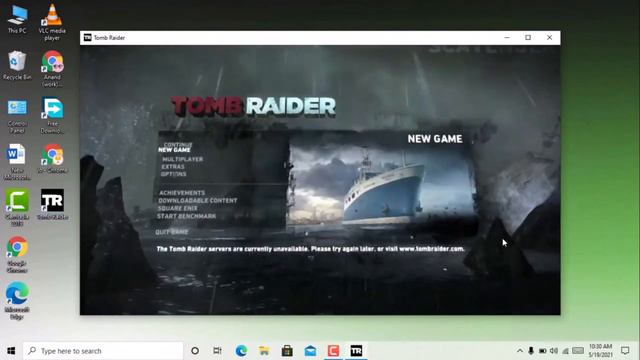This screenshot has height=360, width=640.
Task: Open notification Action Center icon
Action: 625,351
